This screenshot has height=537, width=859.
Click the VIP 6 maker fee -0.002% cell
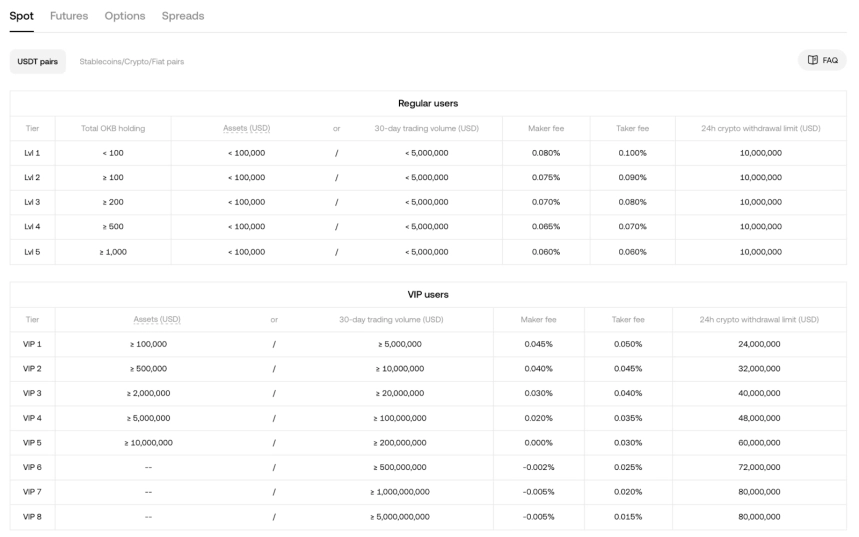538,467
